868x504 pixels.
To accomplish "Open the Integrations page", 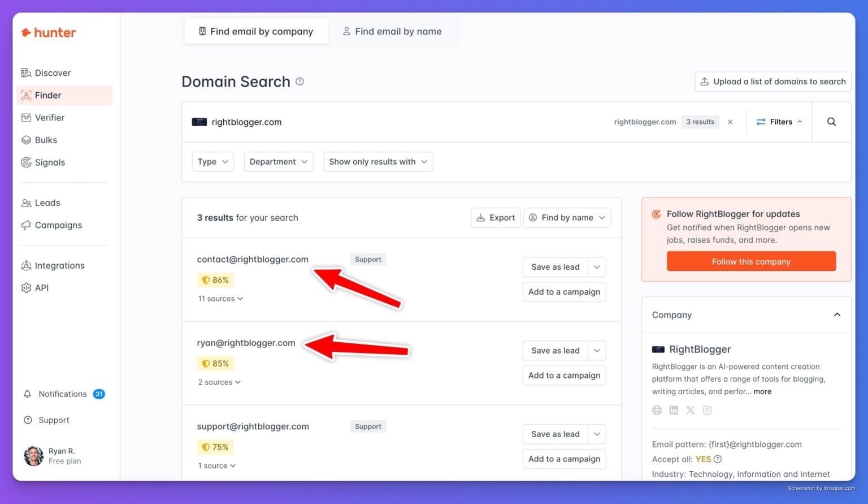I will pyautogui.click(x=59, y=265).
